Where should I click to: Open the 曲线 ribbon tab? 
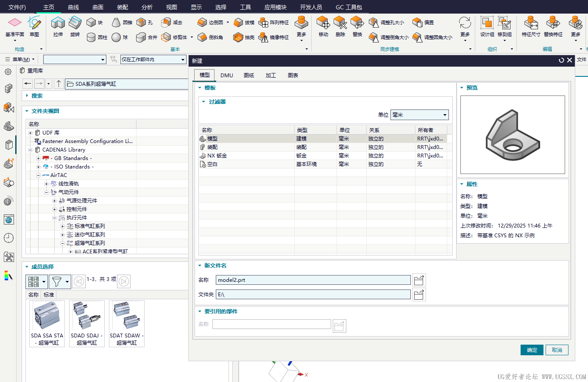point(73,7)
